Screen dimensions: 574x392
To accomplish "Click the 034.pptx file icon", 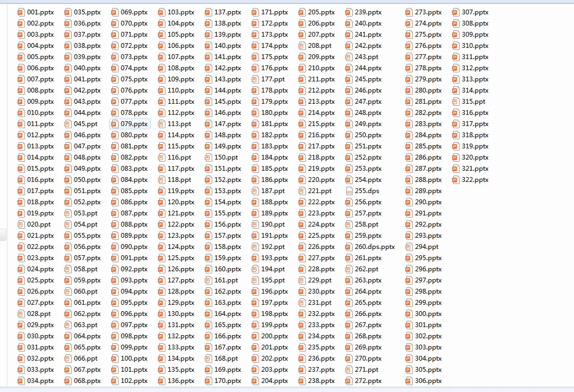I will [21, 381].
